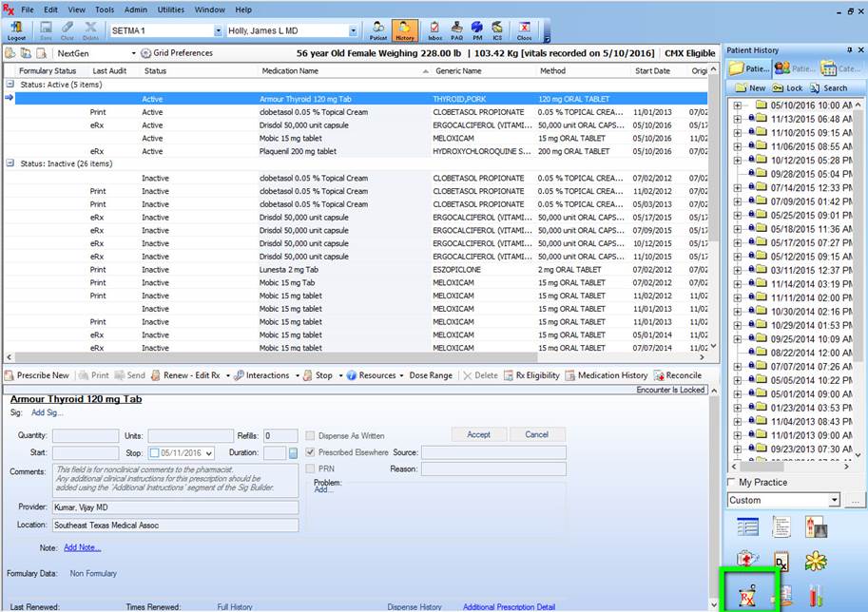Collapse the Status: Inactive group
This screenshot has height=612, width=868.
[x=10, y=163]
